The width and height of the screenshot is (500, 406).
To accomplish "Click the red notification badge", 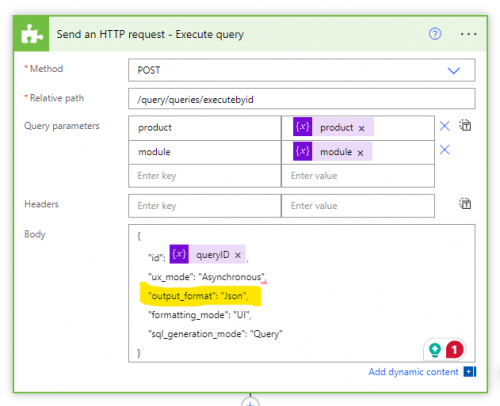I will [454, 350].
